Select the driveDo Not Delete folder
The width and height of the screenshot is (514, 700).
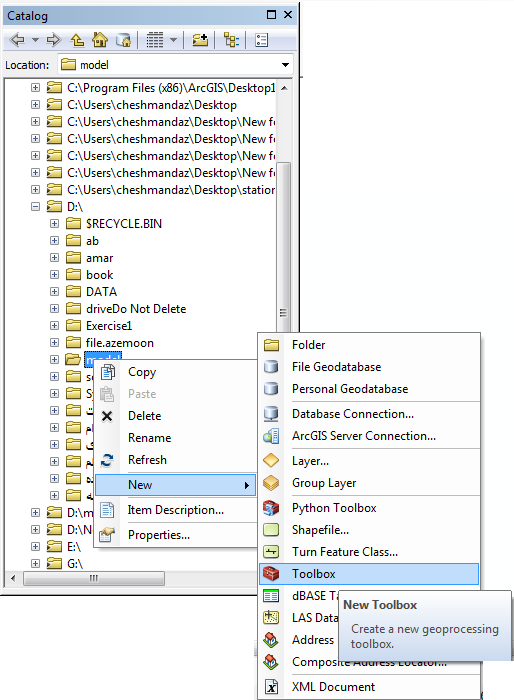pos(136,309)
